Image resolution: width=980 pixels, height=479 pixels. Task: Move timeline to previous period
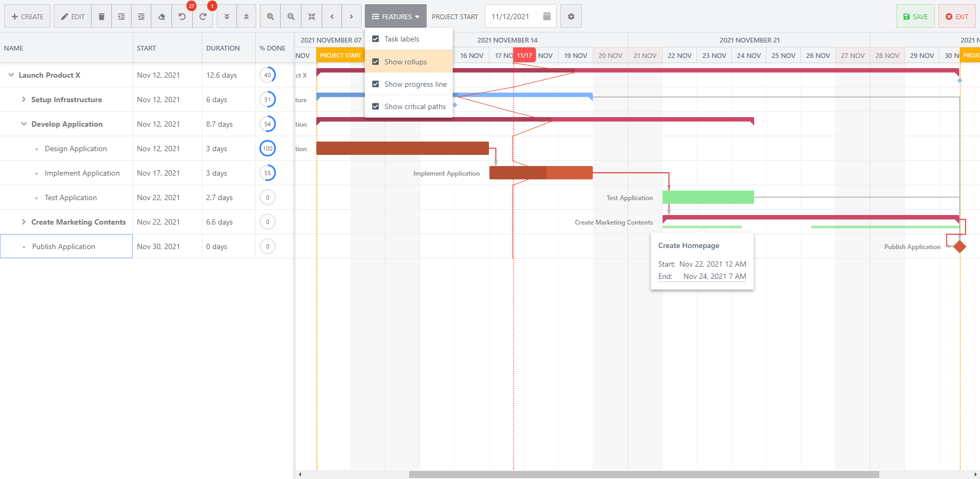[x=332, y=16]
